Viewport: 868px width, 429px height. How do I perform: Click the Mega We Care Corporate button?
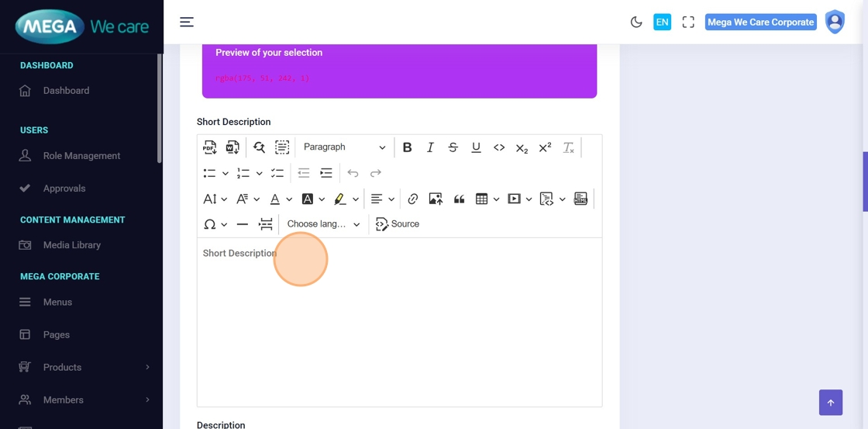click(x=760, y=22)
